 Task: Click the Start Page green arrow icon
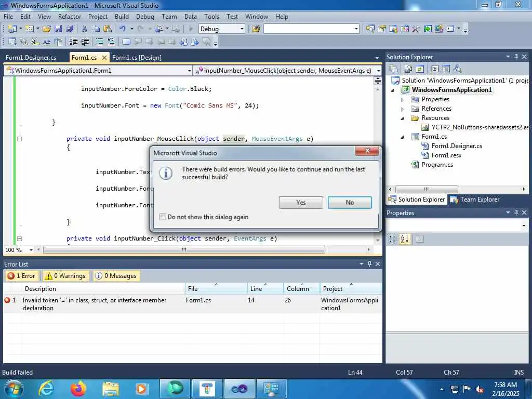point(427,29)
